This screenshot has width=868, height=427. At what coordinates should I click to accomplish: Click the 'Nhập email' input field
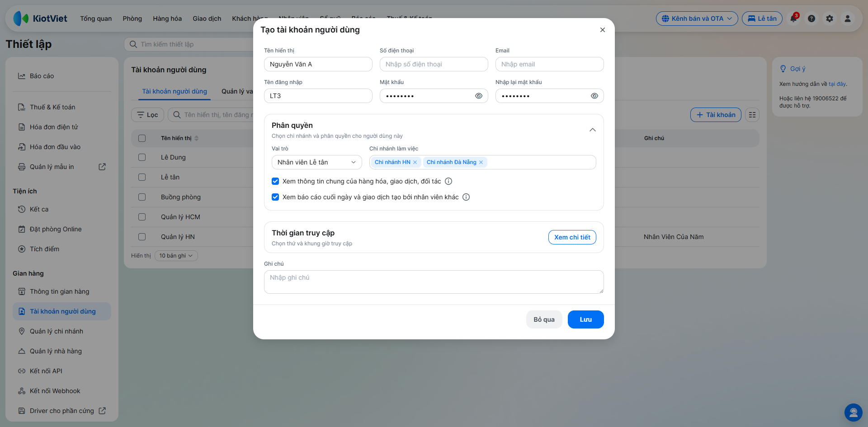coord(550,64)
